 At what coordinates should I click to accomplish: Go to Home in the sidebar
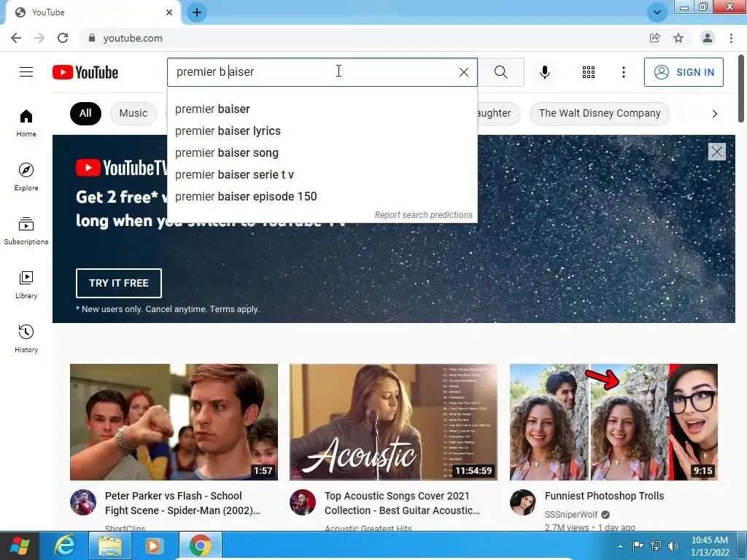point(26,122)
